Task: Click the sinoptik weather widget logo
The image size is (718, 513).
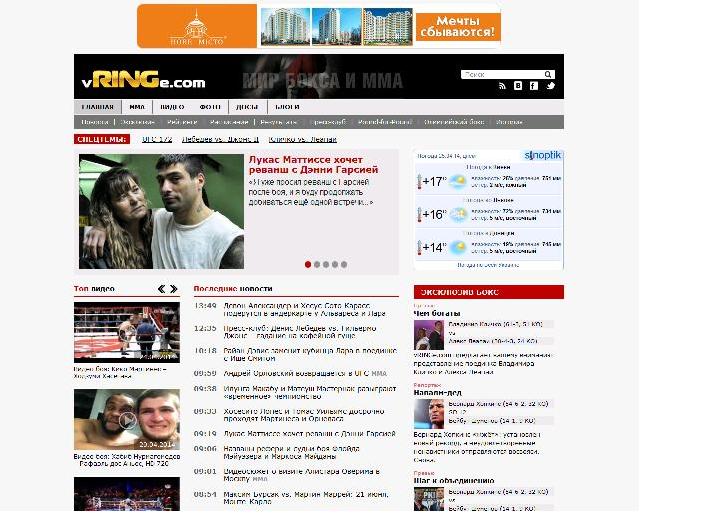Action: tap(543, 156)
